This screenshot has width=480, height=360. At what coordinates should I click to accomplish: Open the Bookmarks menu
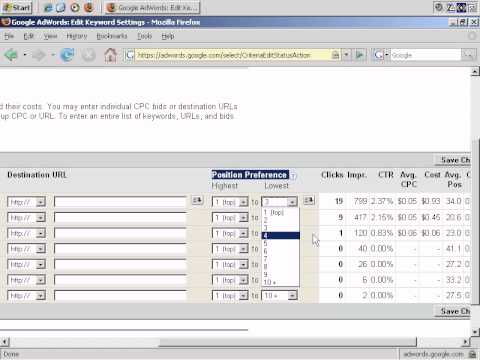point(112,36)
